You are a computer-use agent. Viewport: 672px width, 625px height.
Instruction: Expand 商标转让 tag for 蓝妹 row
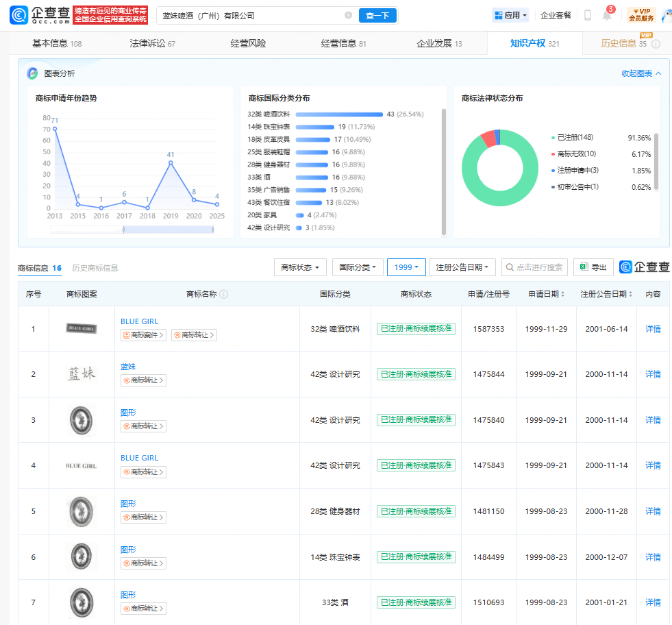pos(143,380)
